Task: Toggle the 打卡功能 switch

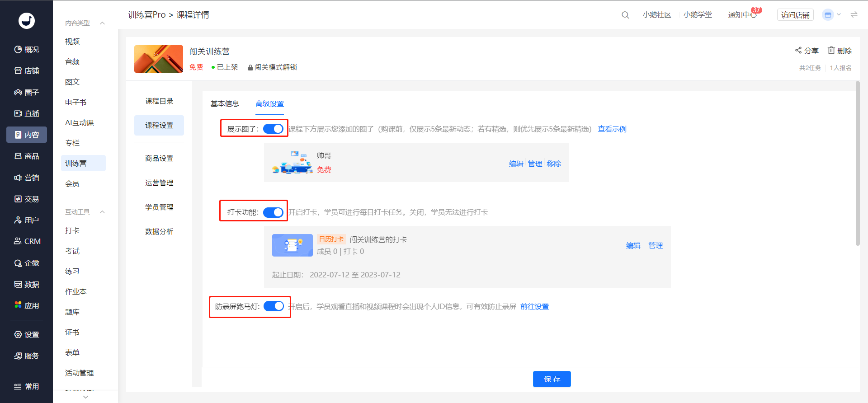Action: click(x=274, y=212)
